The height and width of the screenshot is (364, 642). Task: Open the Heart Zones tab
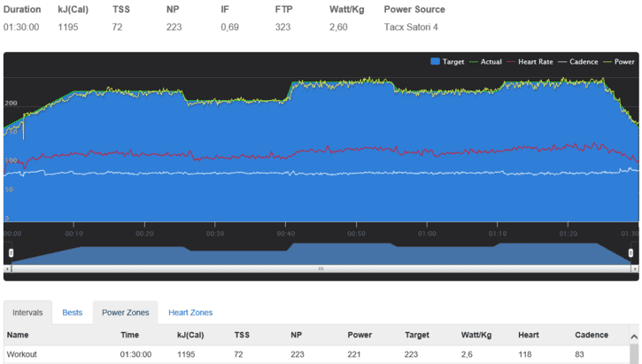pos(190,313)
